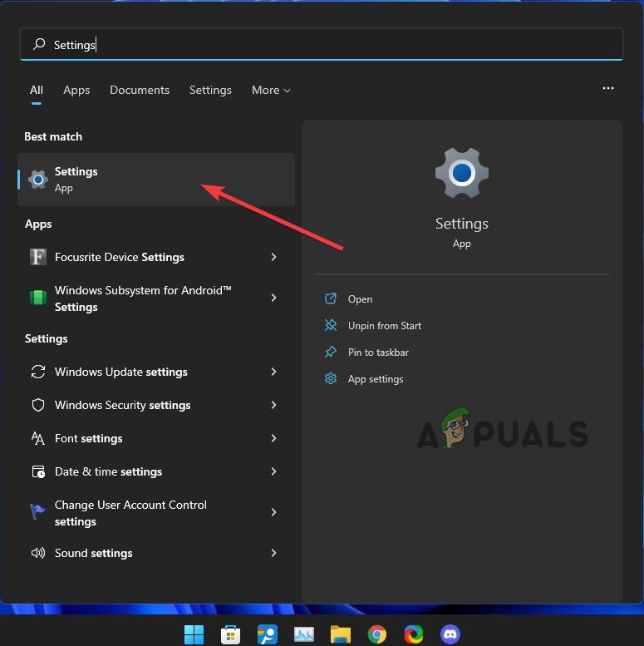Image resolution: width=644 pixels, height=646 pixels.
Task: Open Discord from the taskbar
Action: [x=450, y=634]
